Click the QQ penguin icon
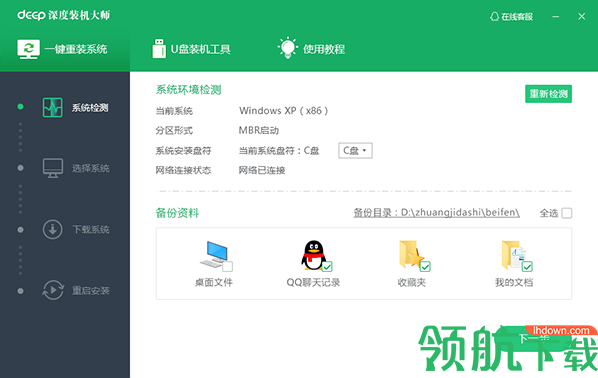This screenshot has height=378, width=598. click(313, 255)
